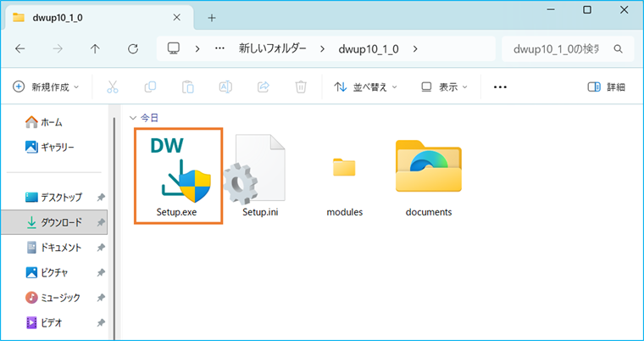Click chevron after 新しいフォルダー breadcrumb

coord(322,49)
